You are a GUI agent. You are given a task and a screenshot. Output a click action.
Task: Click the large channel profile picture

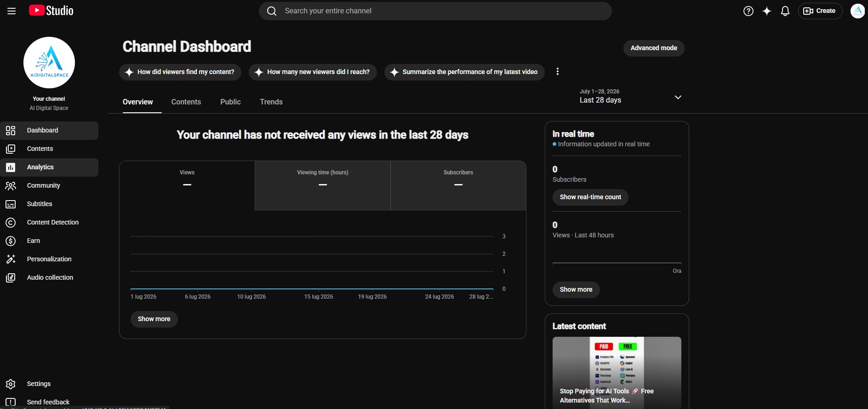49,63
